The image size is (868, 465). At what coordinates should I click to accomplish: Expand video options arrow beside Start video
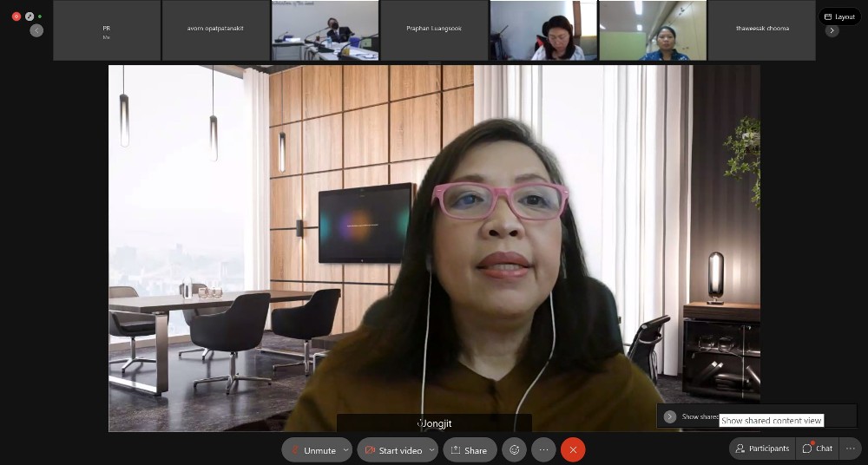[431, 450]
